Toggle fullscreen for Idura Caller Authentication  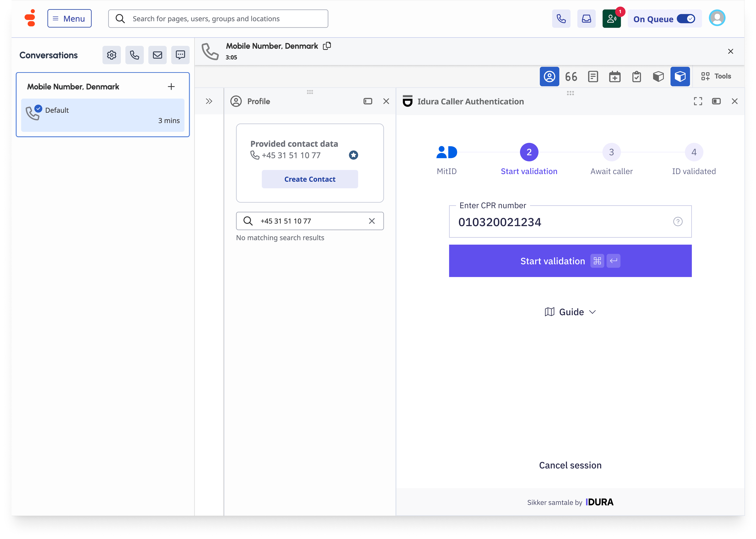pyautogui.click(x=698, y=101)
